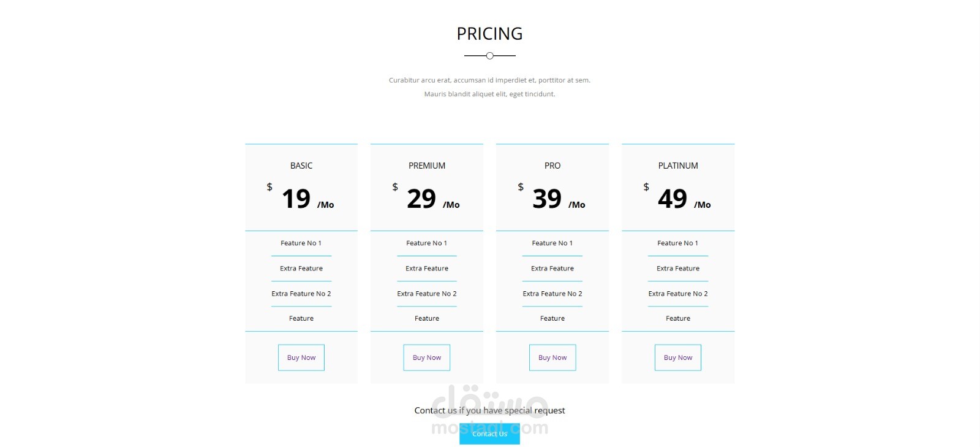Choose Buy Now for the Platinum plan

(x=678, y=357)
